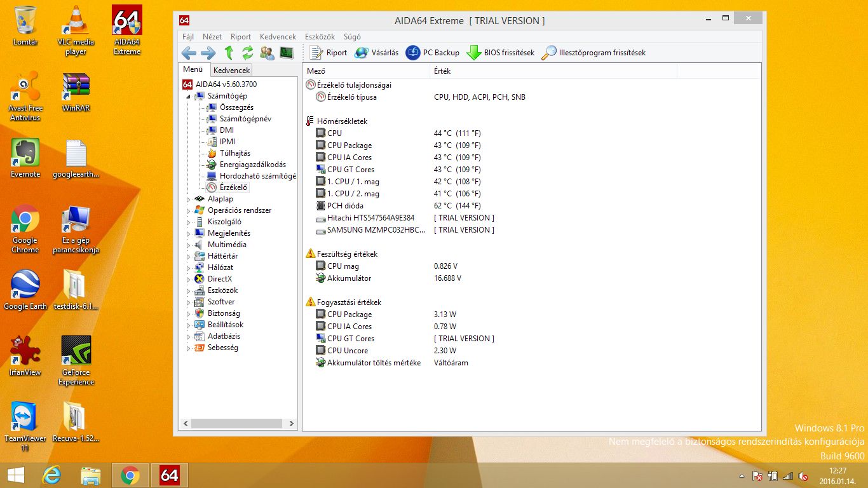Click the green Up arrow toolbar icon

pos(229,53)
